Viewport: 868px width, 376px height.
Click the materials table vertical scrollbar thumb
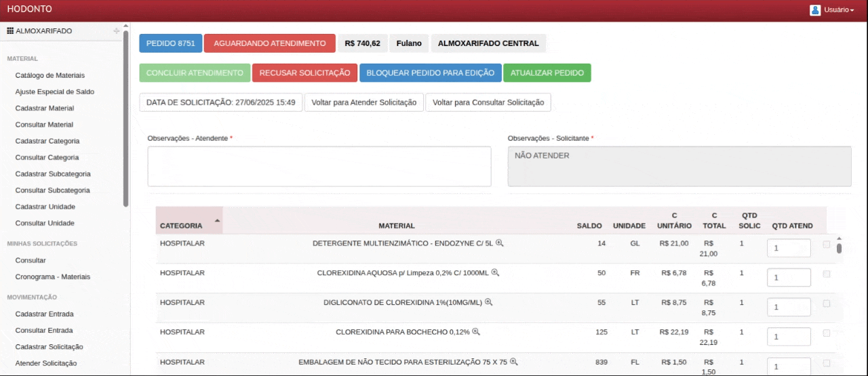[x=839, y=248]
